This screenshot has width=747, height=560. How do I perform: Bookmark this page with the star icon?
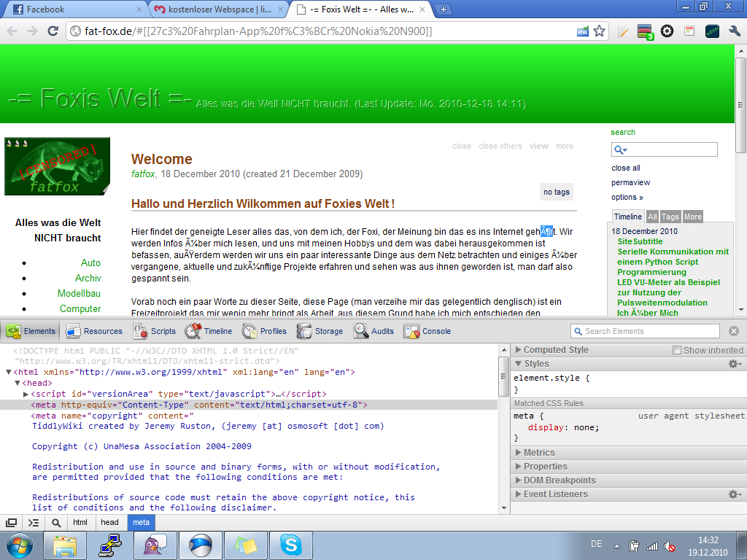[599, 31]
